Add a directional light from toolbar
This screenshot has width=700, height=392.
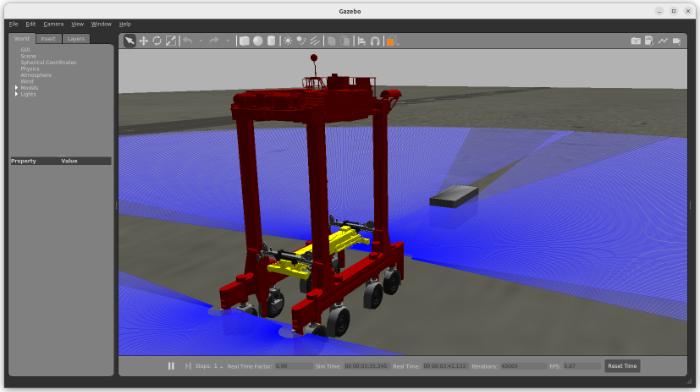click(x=315, y=41)
